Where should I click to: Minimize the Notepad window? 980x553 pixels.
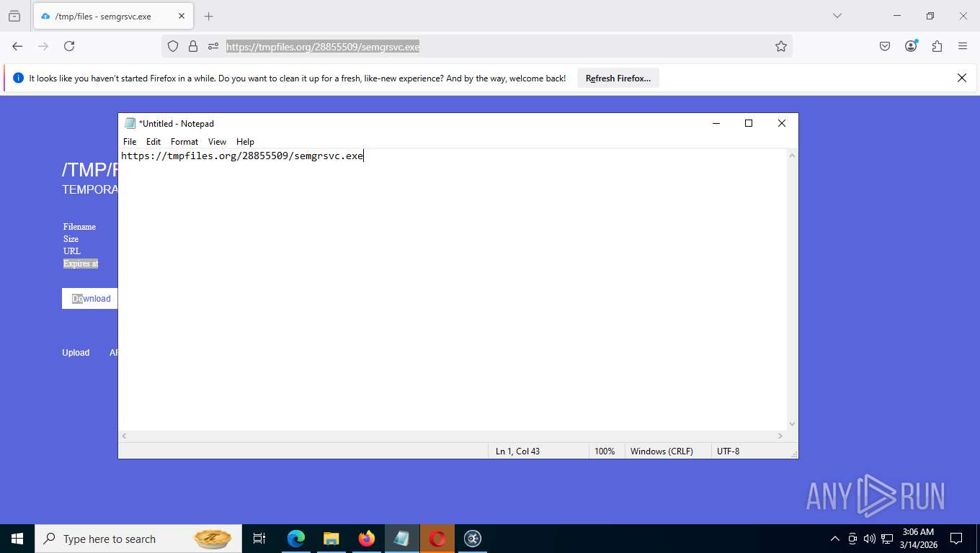pyautogui.click(x=716, y=123)
